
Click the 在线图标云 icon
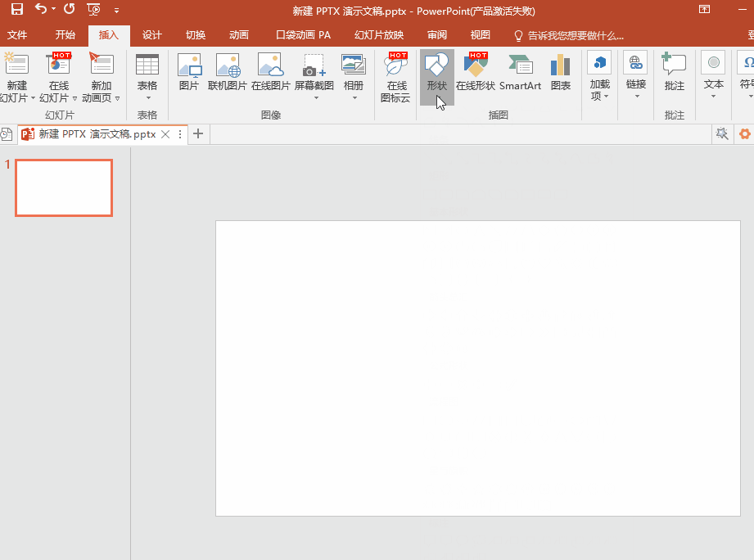(397, 78)
